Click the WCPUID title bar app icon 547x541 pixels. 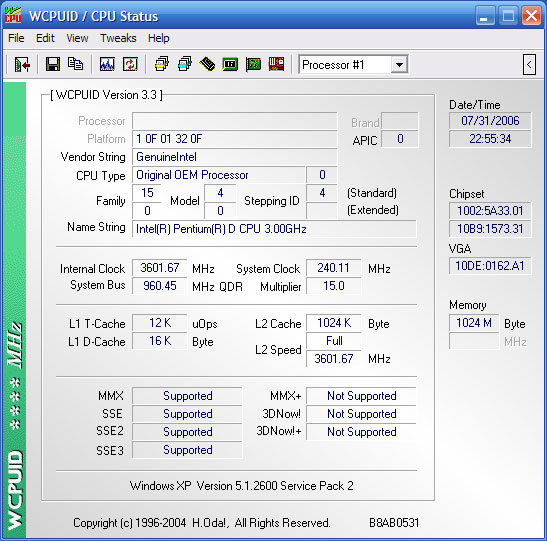coord(13,15)
